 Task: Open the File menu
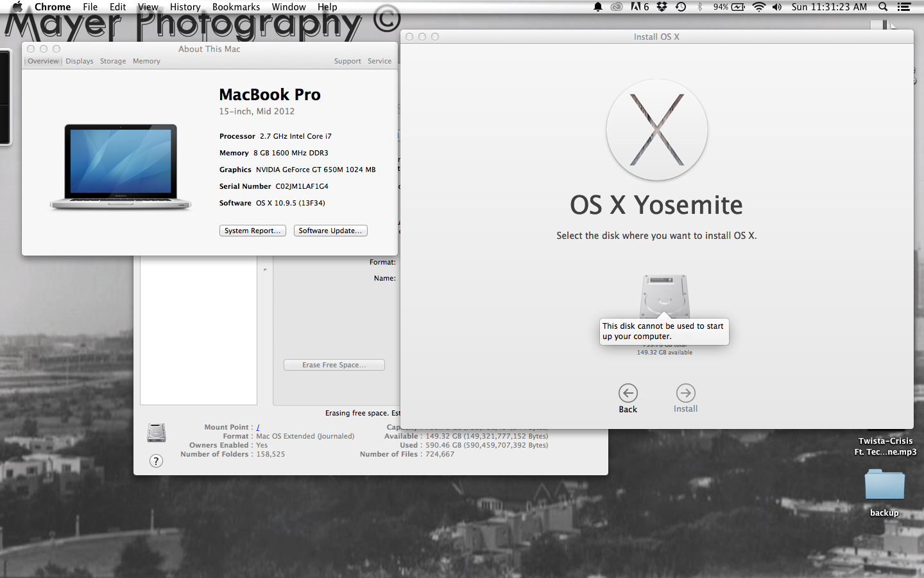(x=90, y=7)
